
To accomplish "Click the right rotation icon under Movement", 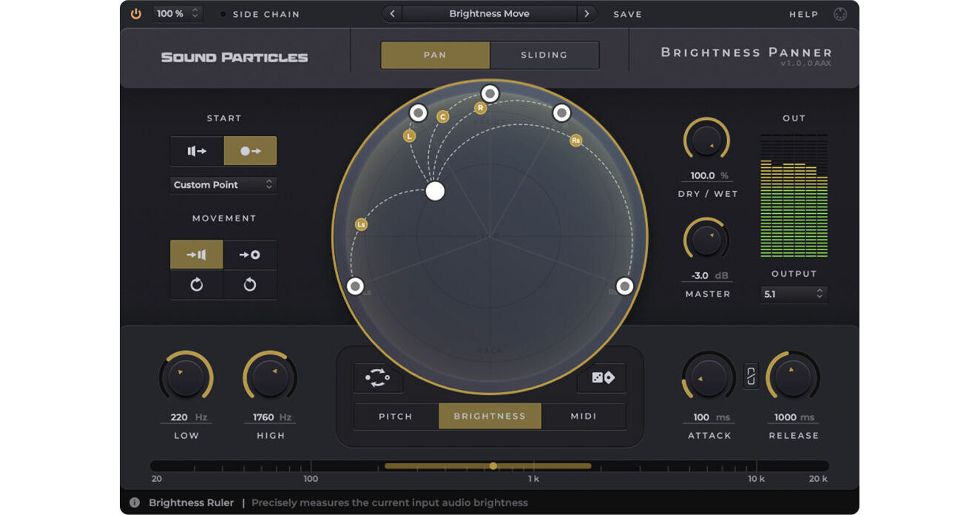I will pos(249,285).
